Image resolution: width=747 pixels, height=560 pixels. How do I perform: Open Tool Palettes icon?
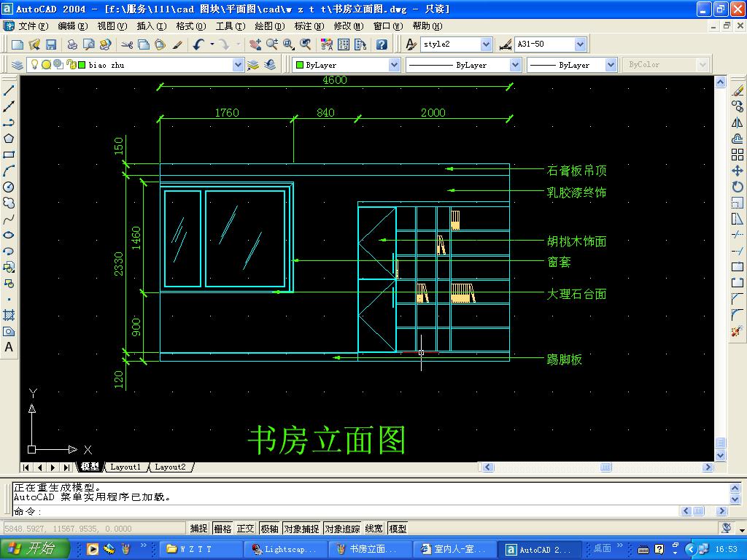click(360, 44)
